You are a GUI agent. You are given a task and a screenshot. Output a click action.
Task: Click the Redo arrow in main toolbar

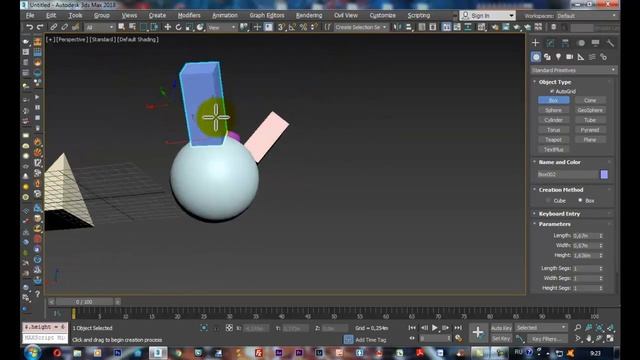tap(40, 27)
